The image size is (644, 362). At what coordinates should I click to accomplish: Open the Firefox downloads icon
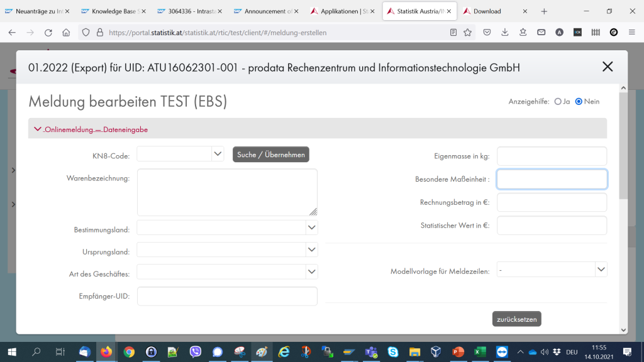click(505, 33)
